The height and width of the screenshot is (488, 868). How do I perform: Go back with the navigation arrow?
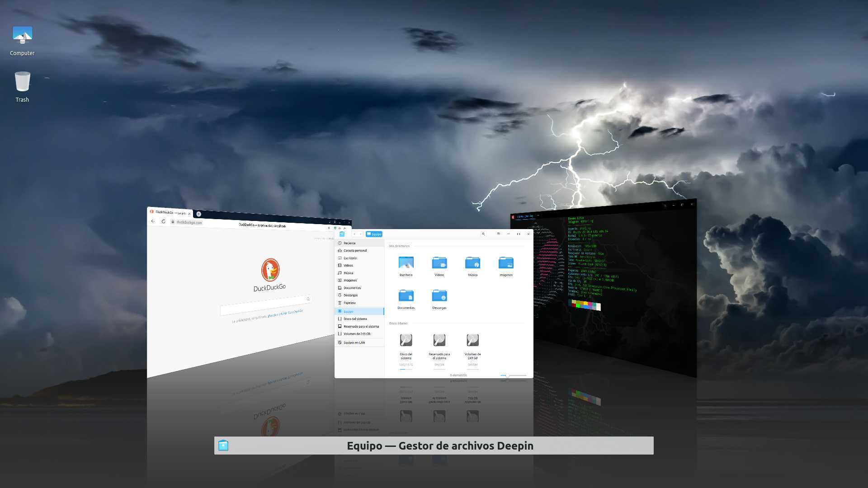point(354,234)
